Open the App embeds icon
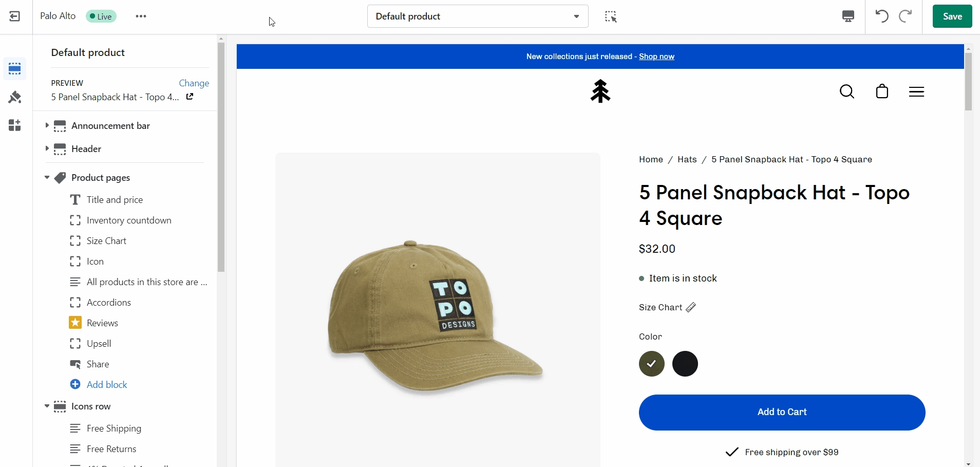Screen dimensions: 980x467 point(15,125)
